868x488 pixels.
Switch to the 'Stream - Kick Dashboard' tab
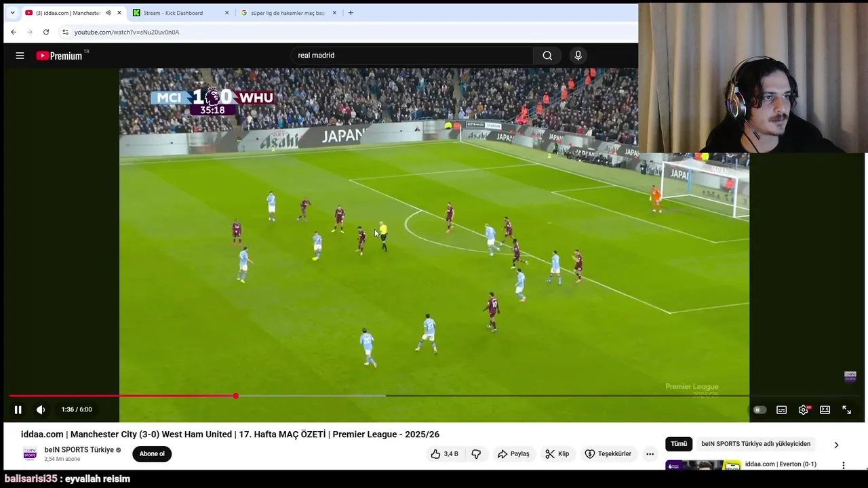[180, 13]
